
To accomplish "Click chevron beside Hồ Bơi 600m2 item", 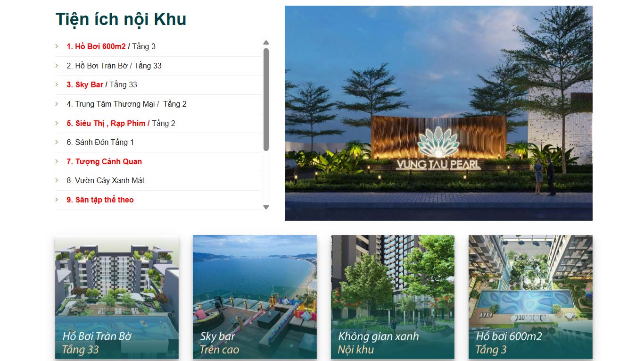I will pyautogui.click(x=57, y=46).
